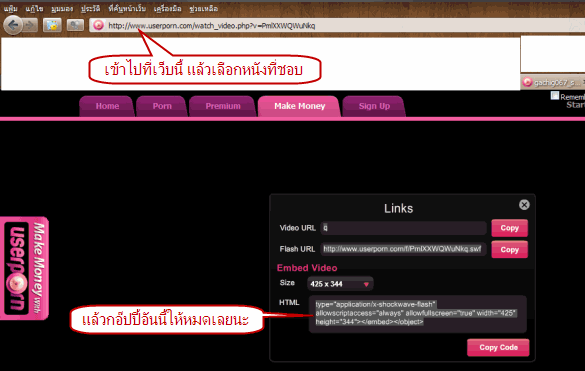Copy the Flash URL
Screen dimensions: 585x371
click(509, 250)
